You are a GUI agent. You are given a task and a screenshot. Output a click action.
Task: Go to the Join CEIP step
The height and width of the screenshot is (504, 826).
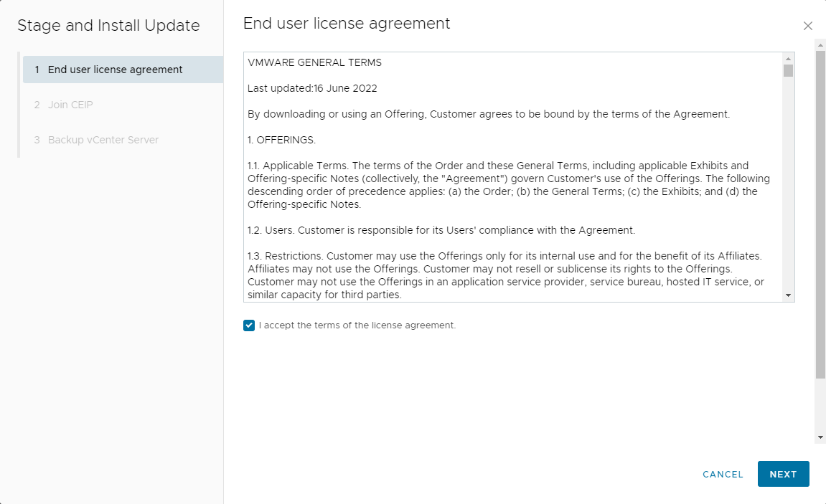click(70, 105)
